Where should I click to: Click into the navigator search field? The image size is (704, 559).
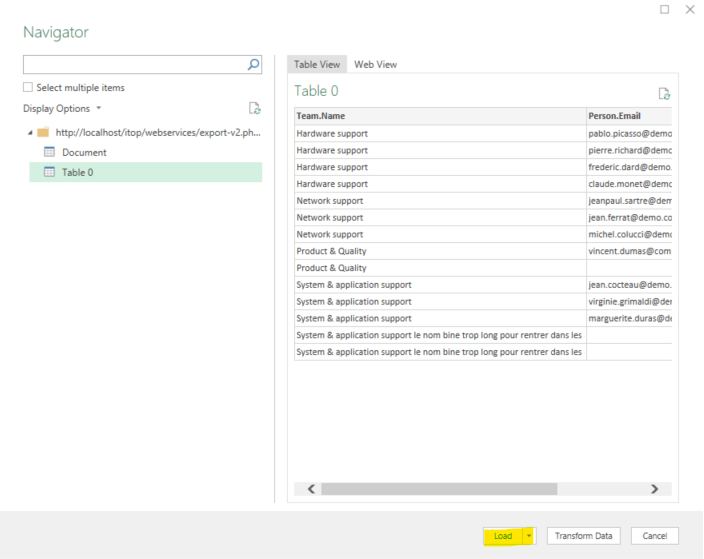click(134, 65)
